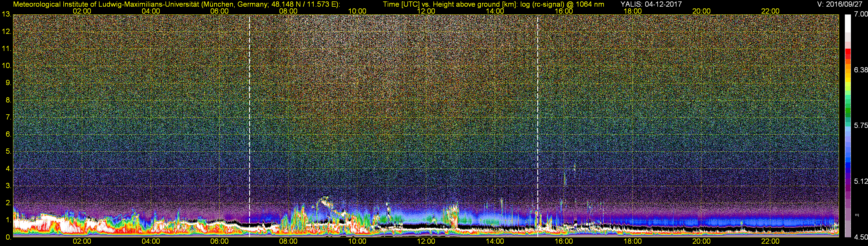Select the '0.' height axis label
The image size is (868, 246).
click(x=8, y=237)
